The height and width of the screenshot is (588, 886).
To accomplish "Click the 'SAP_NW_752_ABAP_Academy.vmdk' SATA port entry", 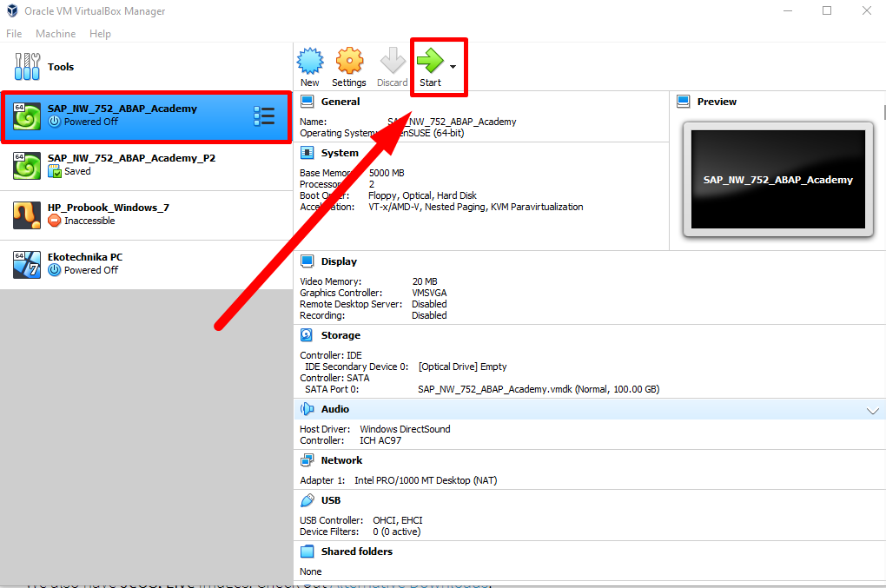I will tap(539, 389).
